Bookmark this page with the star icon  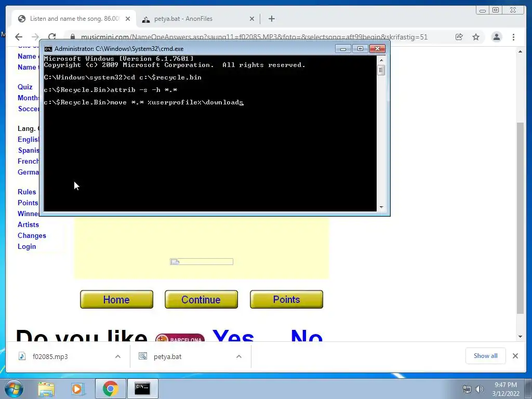(476, 37)
